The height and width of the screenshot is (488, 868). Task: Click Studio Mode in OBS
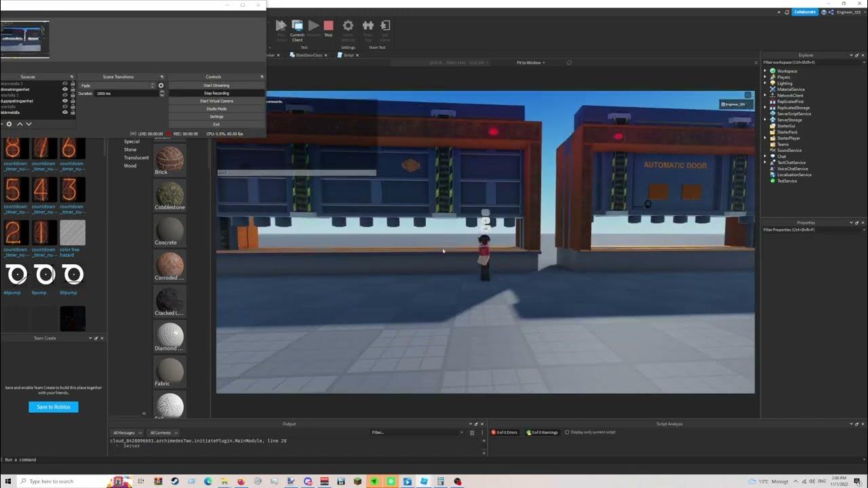pyautogui.click(x=216, y=109)
